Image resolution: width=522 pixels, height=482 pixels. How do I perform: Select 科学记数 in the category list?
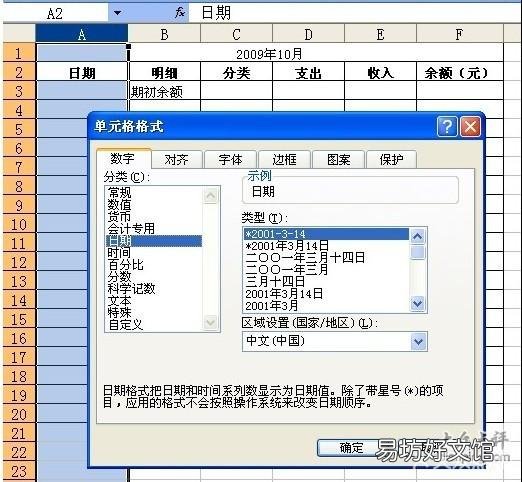pos(154,289)
